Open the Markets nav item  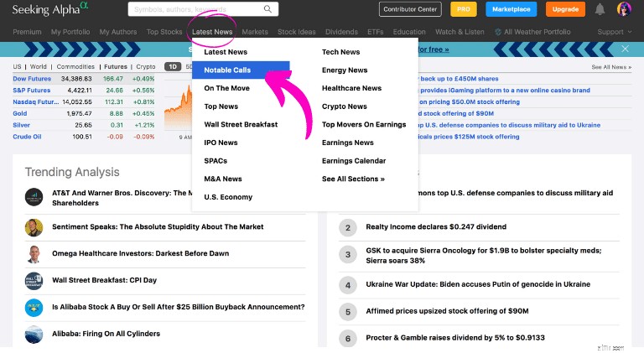point(255,32)
